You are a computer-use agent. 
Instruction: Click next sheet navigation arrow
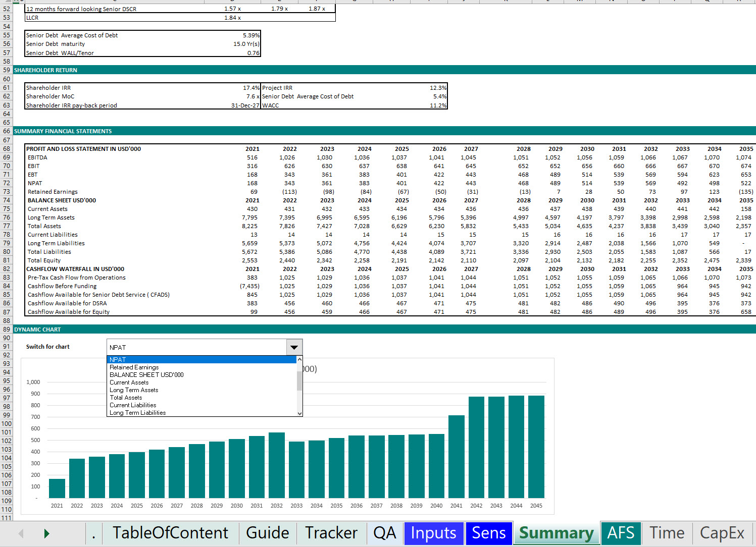(x=46, y=533)
